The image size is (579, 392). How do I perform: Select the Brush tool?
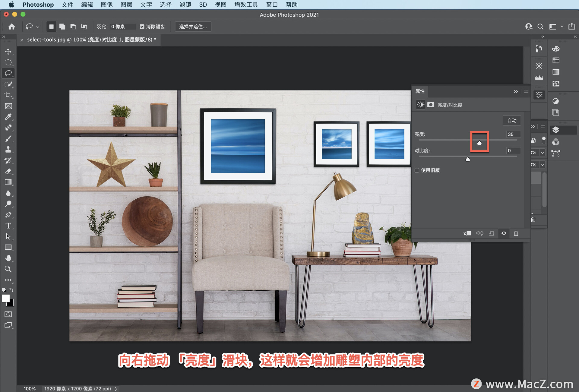8,138
